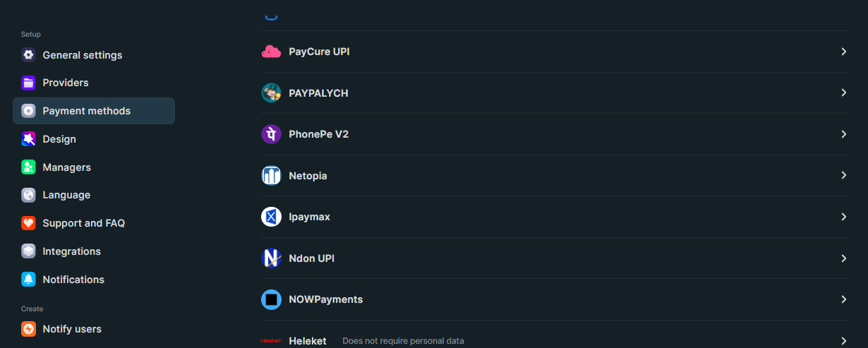Screen dimensions: 868x348
Task: Click the Design sidebar icon
Action: [28, 139]
